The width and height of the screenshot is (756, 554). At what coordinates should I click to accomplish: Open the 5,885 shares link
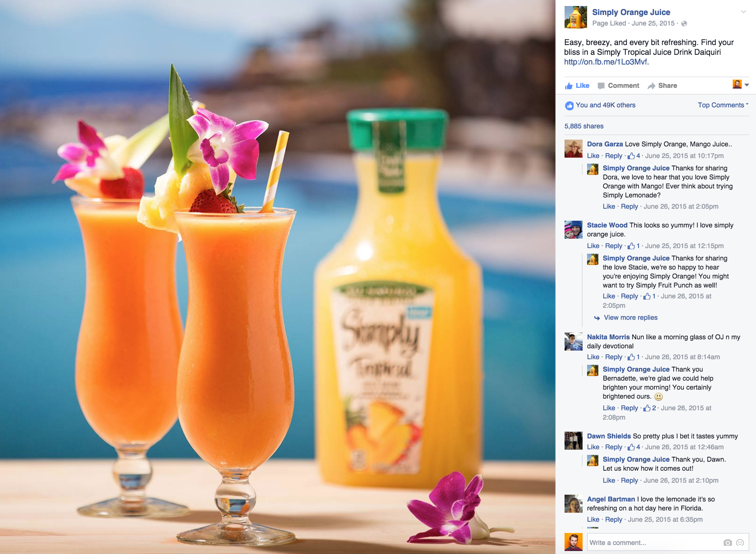[584, 126]
